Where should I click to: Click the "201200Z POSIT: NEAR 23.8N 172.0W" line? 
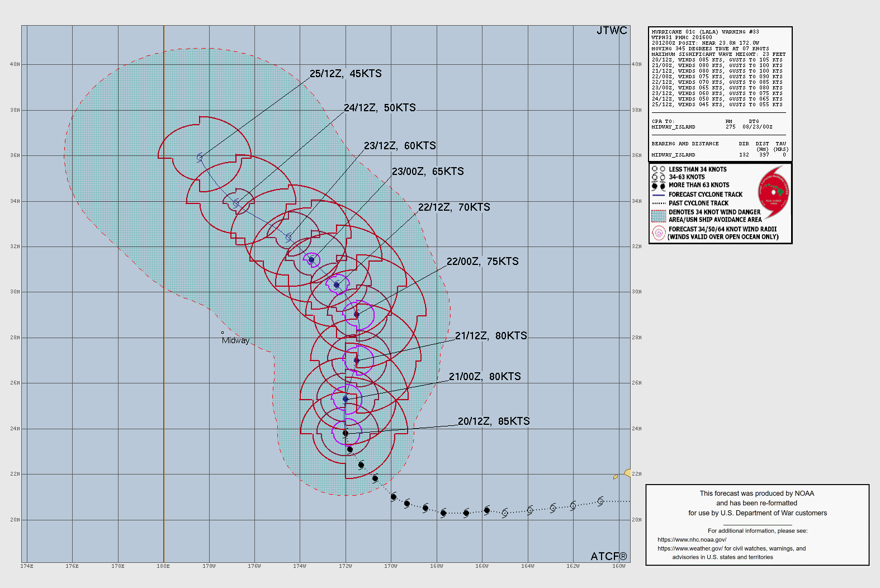[x=706, y=44]
